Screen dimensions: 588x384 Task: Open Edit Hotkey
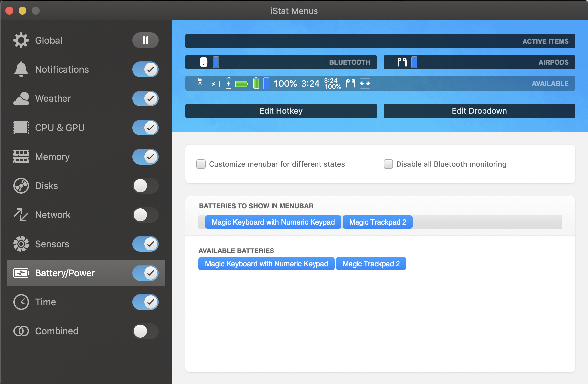[x=281, y=111]
